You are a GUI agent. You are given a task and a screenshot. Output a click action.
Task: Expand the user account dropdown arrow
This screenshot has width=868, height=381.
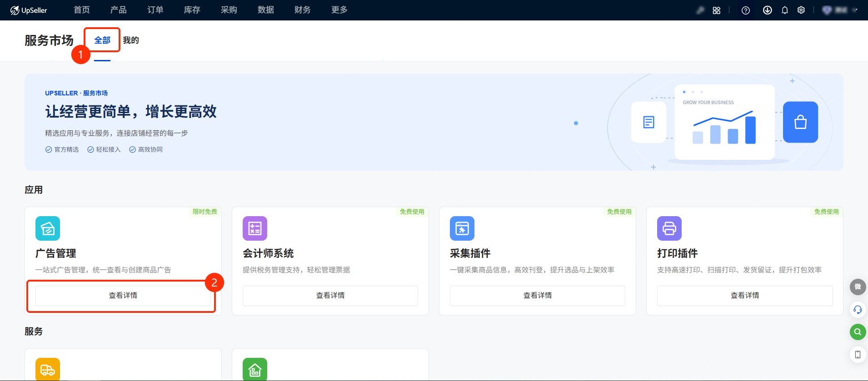[x=855, y=10]
